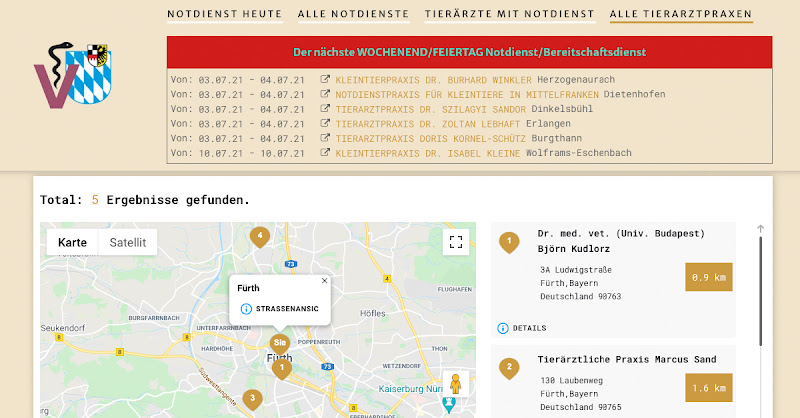Switch map to Karte view
The image size is (800, 418).
pyautogui.click(x=72, y=242)
